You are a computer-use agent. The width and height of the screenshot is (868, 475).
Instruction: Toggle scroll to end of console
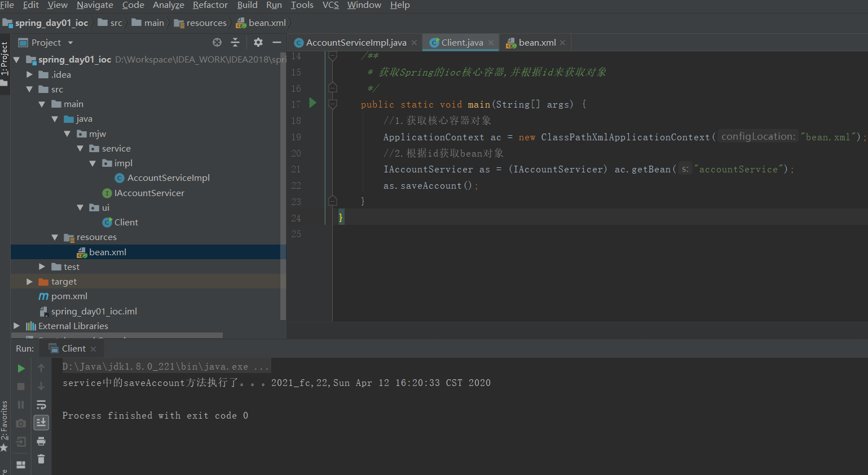(x=41, y=423)
